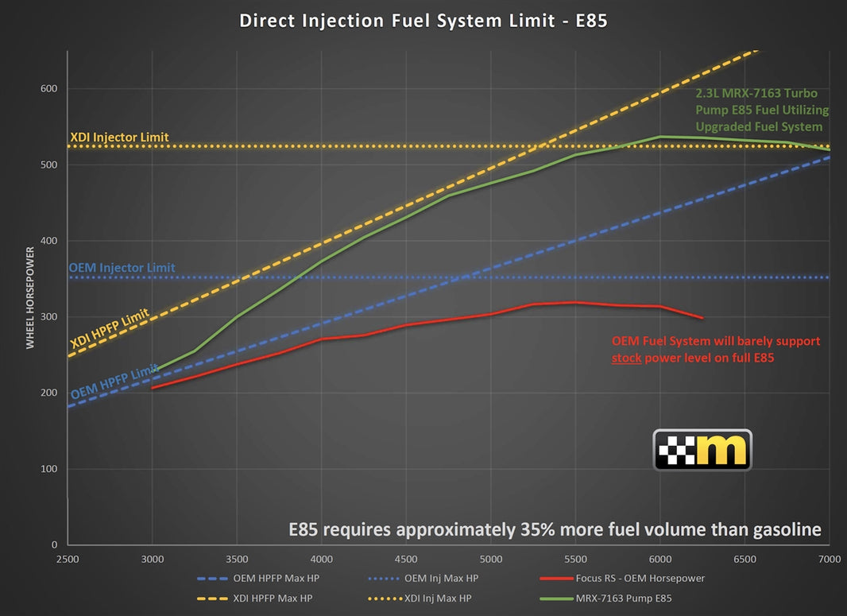Screen dimensions: 847x616
Task: Click the "XDI Injector Limit" label
Action: [119, 137]
